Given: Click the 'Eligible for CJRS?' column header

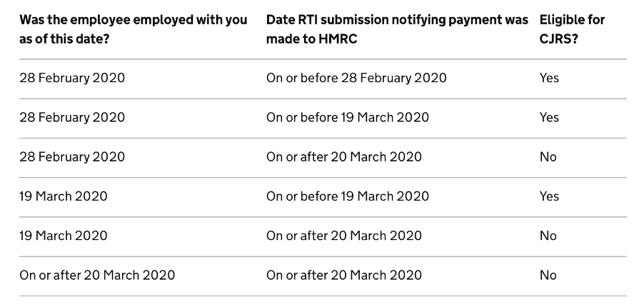Looking at the screenshot, I should coord(572,29).
